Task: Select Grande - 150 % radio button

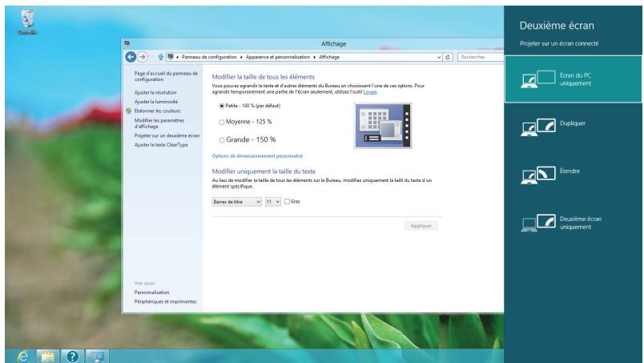Action: point(222,140)
